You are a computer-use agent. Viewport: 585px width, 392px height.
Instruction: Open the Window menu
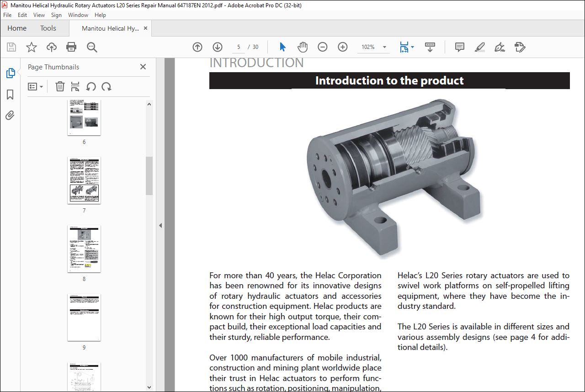[x=78, y=15]
